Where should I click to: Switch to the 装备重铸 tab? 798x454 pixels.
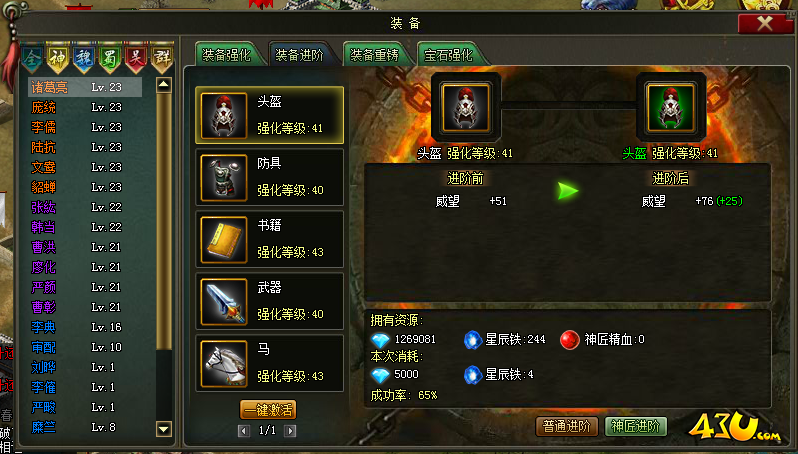pos(375,54)
